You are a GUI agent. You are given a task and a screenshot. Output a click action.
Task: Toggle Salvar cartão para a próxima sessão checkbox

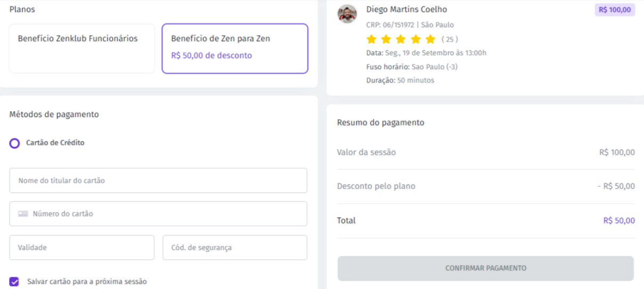point(14,282)
